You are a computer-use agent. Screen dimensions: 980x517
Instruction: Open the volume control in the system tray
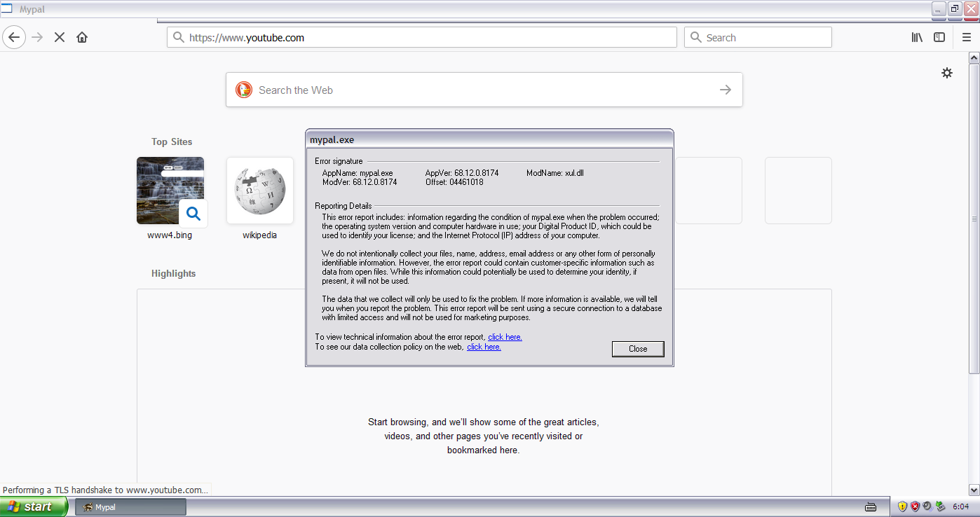pos(927,506)
